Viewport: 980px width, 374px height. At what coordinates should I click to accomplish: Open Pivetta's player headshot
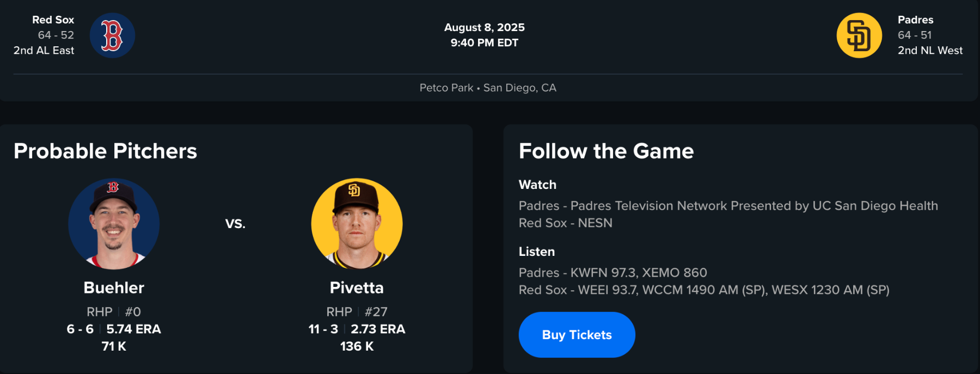pyautogui.click(x=357, y=224)
